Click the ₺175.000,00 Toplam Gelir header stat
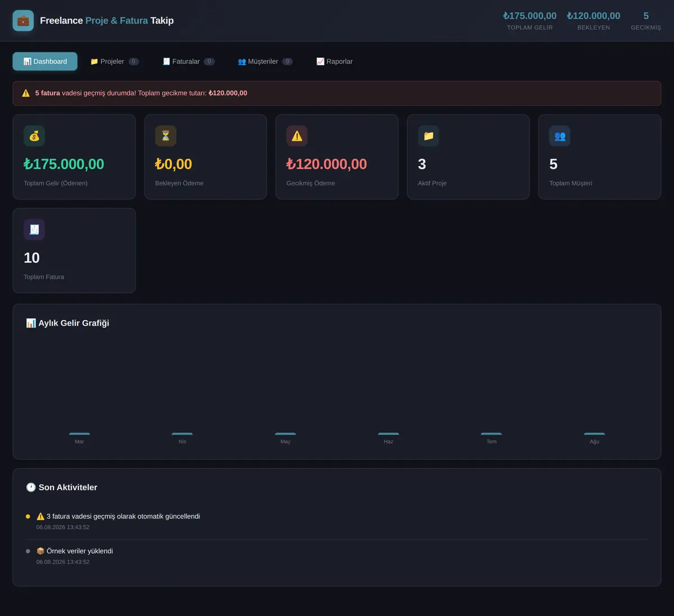 [x=530, y=21]
